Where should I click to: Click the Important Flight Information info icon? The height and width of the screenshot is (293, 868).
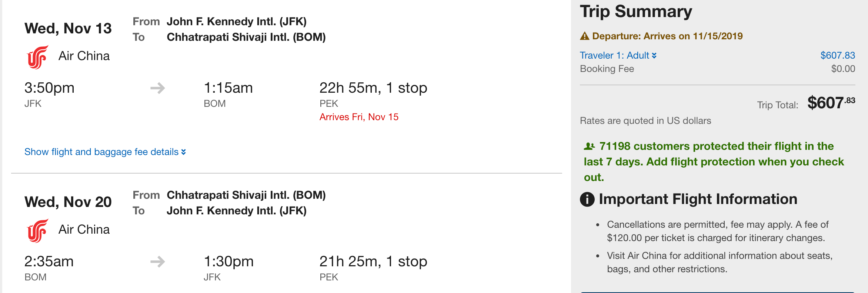(587, 200)
